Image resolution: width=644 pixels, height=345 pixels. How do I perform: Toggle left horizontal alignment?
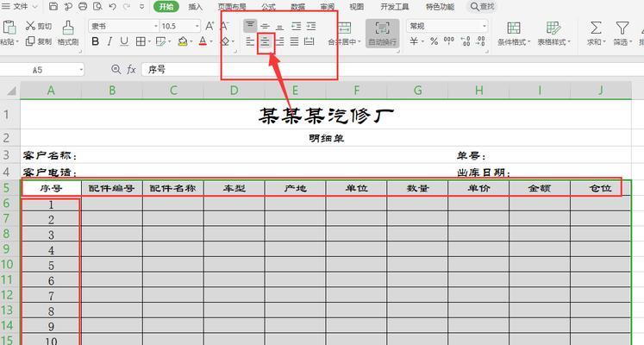click(250, 41)
